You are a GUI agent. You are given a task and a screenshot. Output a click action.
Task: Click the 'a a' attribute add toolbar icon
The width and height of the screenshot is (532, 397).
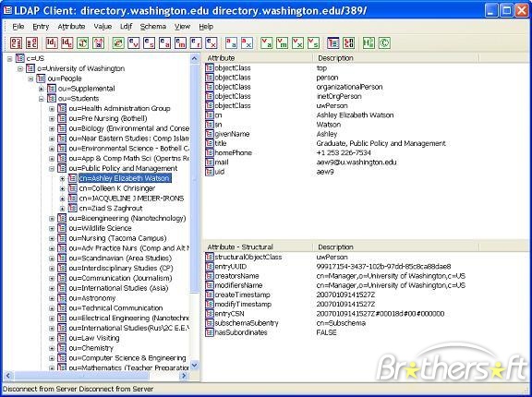(231, 42)
